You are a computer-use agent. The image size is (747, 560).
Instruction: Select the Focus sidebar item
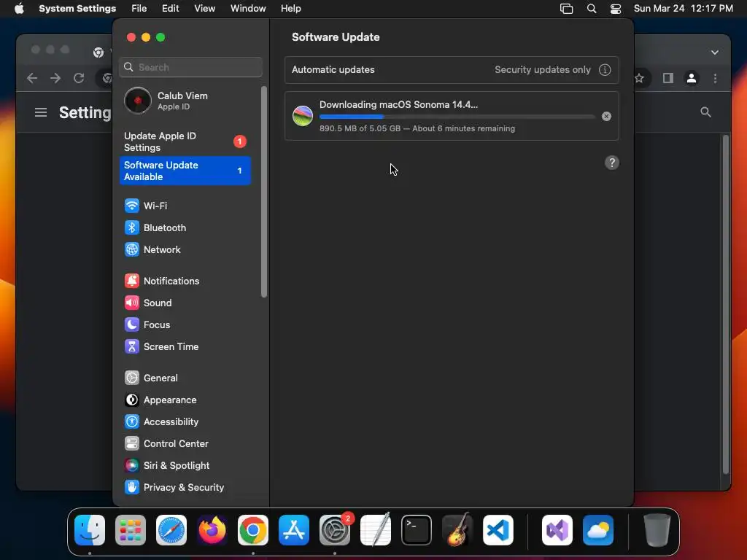[x=186, y=324]
